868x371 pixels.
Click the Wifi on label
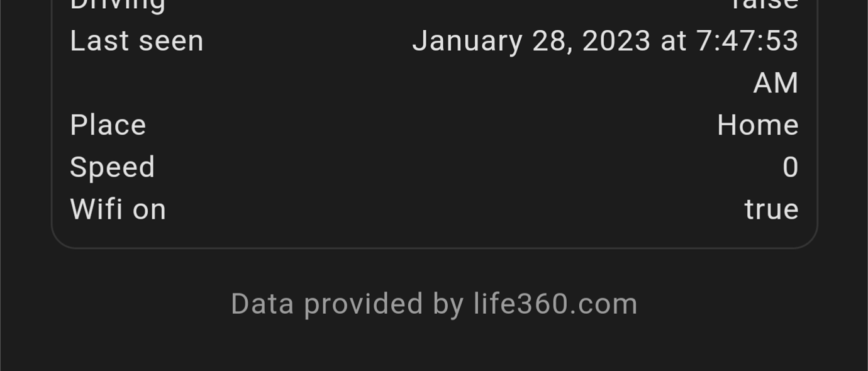tap(118, 209)
